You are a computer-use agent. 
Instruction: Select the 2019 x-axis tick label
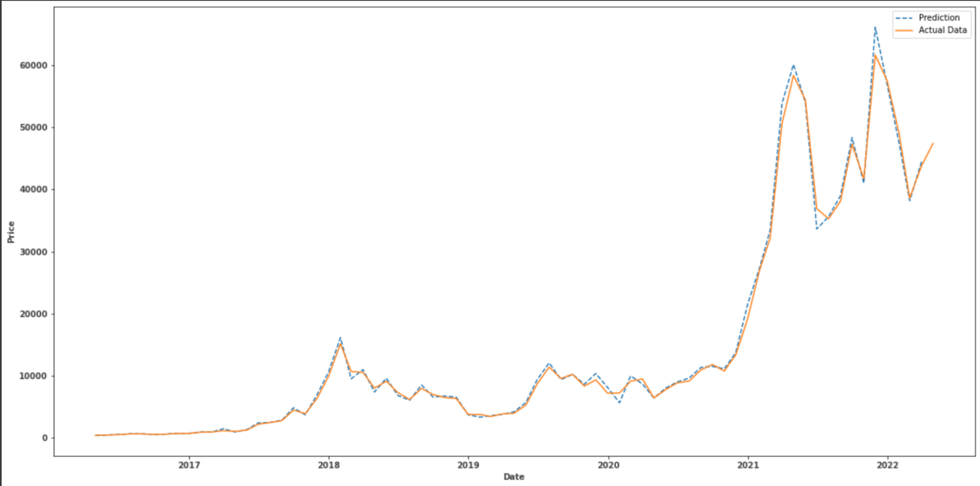[468, 465]
